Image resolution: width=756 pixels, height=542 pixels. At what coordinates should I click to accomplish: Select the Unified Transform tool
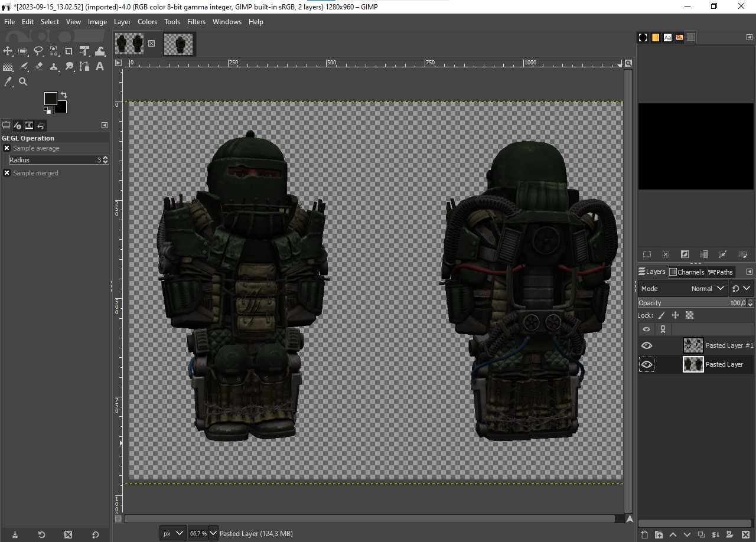click(84, 51)
